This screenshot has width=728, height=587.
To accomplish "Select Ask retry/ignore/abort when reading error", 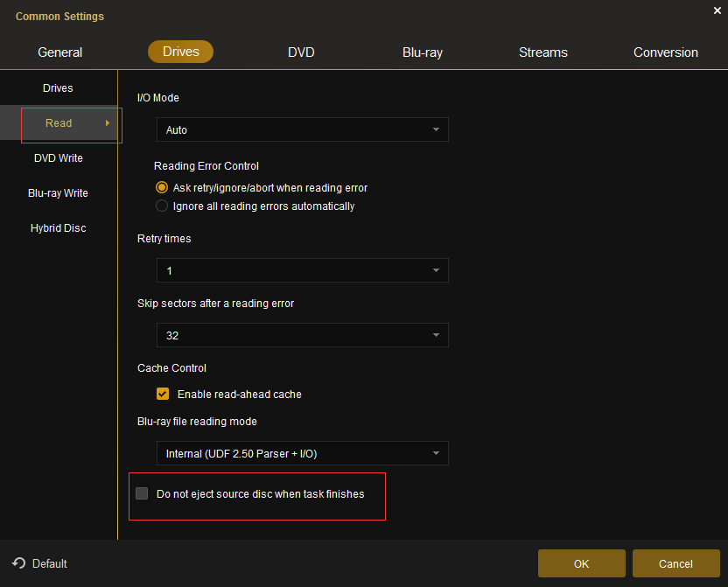I will tap(162, 187).
